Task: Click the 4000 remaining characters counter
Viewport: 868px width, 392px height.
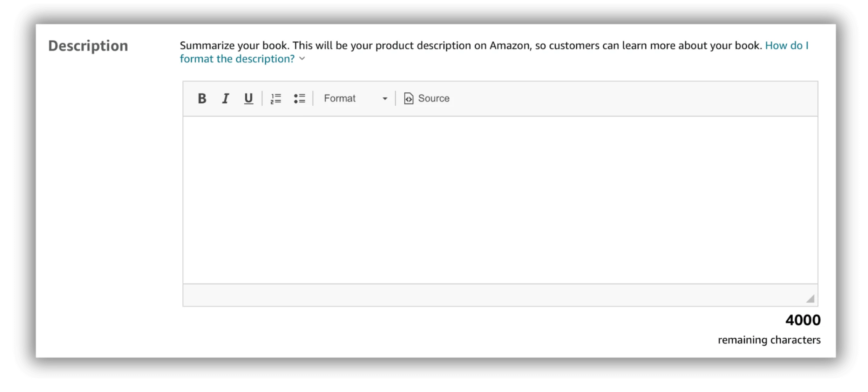Action: (803, 320)
